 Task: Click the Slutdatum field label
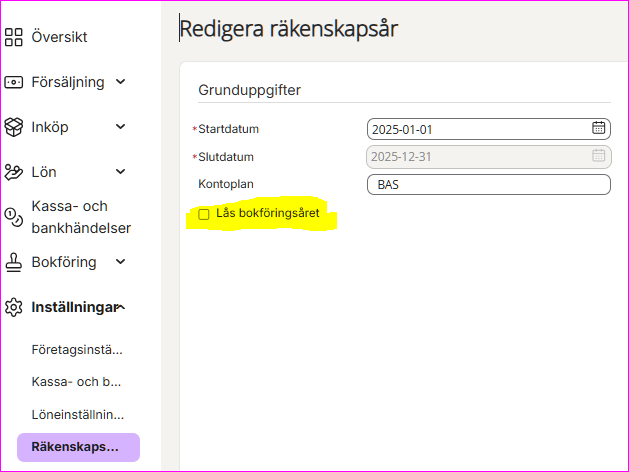click(x=226, y=157)
